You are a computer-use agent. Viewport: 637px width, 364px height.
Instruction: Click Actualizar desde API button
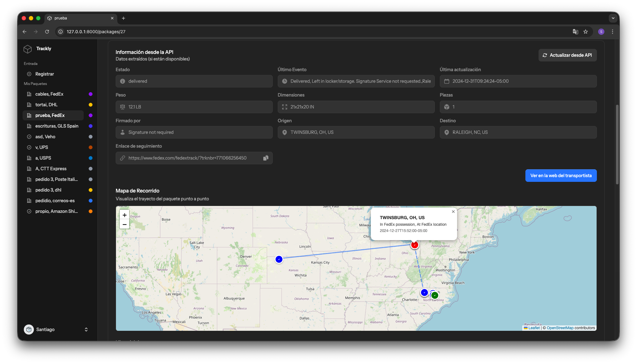(567, 55)
